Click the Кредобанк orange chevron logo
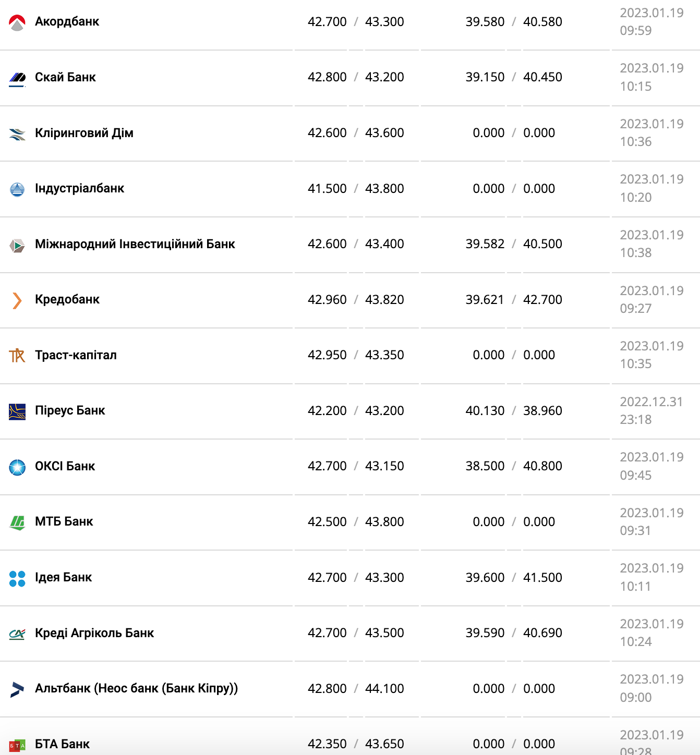This screenshot has width=700, height=755. click(17, 300)
